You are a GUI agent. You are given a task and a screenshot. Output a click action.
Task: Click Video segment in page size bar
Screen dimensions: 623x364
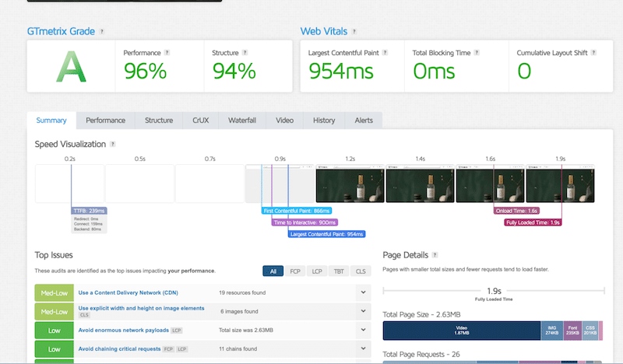click(x=462, y=330)
